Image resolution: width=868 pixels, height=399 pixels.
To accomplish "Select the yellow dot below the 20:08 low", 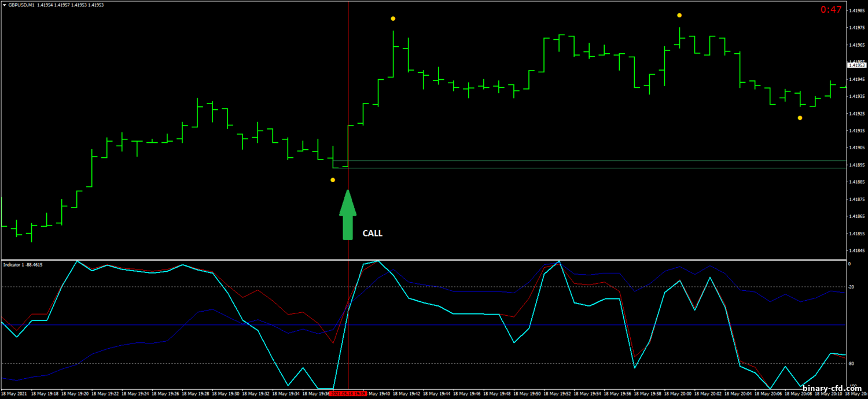I will point(800,118).
